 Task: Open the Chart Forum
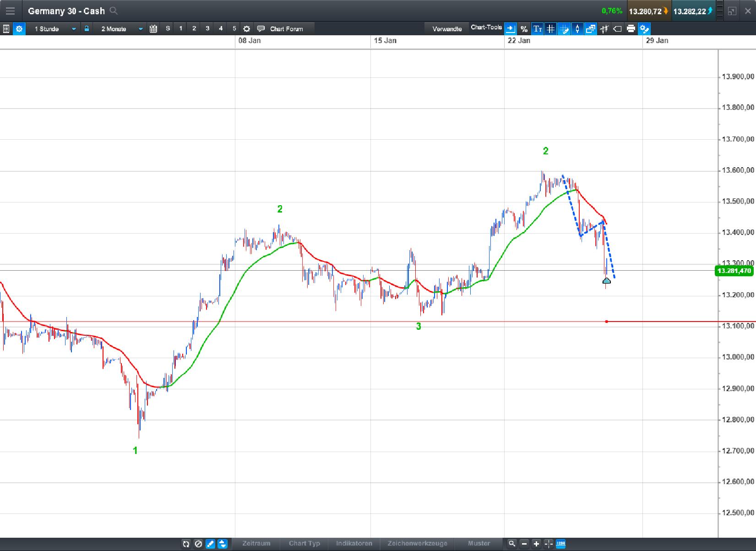tap(287, 28)
